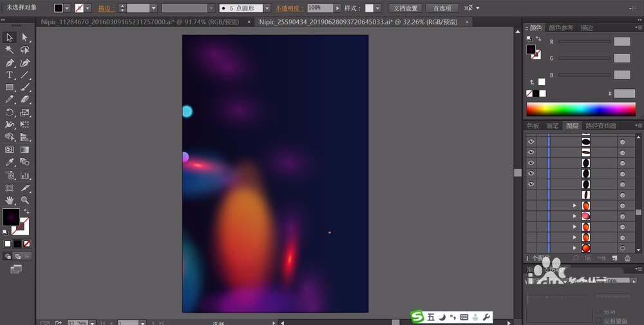This screenshot has width=644, height=325.
Task: Swap fill and stroke in toolbox
Action: pos(26,211)
